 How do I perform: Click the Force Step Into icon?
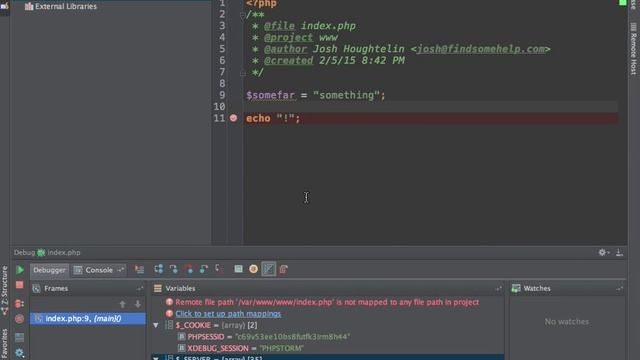pyautogui.click(x=189, y=269)
